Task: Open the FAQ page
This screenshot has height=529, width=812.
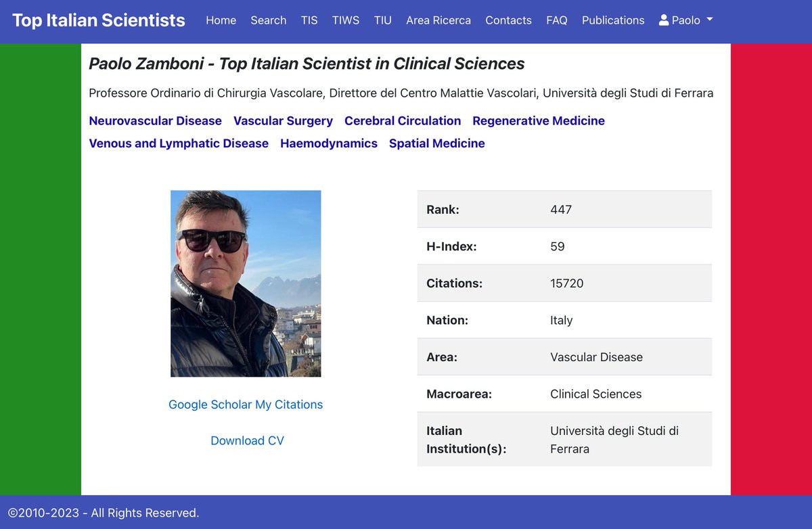Action: tap(556, 20)
